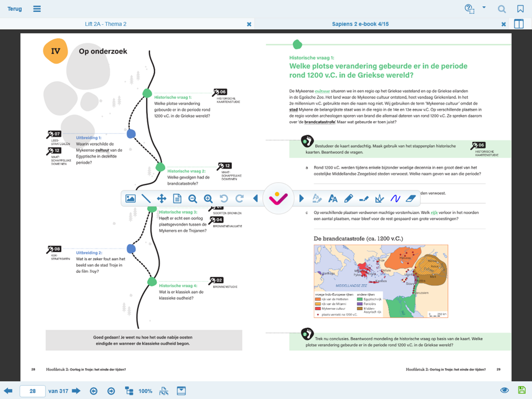Open the brandcatastrofe map thumbnail

pos(381,281)
